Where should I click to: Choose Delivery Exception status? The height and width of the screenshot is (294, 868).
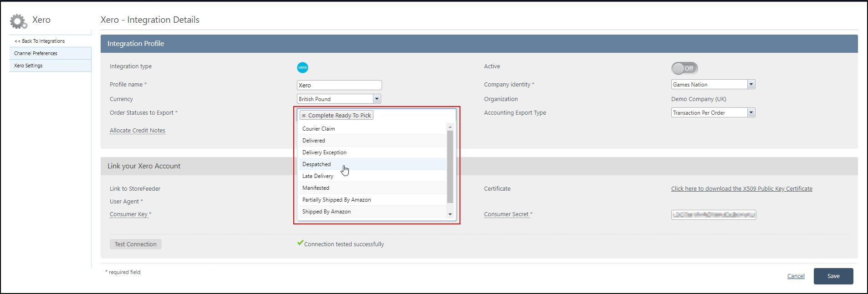pos(372,152)
